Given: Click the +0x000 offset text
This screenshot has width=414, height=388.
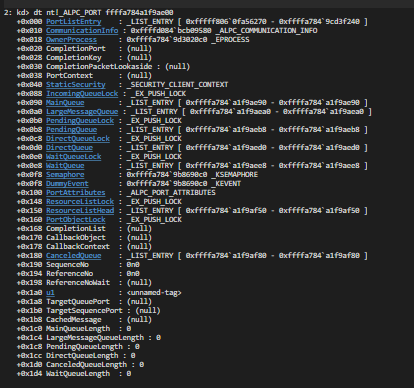Looking at the screenshot, I should (x=29, y=22).
